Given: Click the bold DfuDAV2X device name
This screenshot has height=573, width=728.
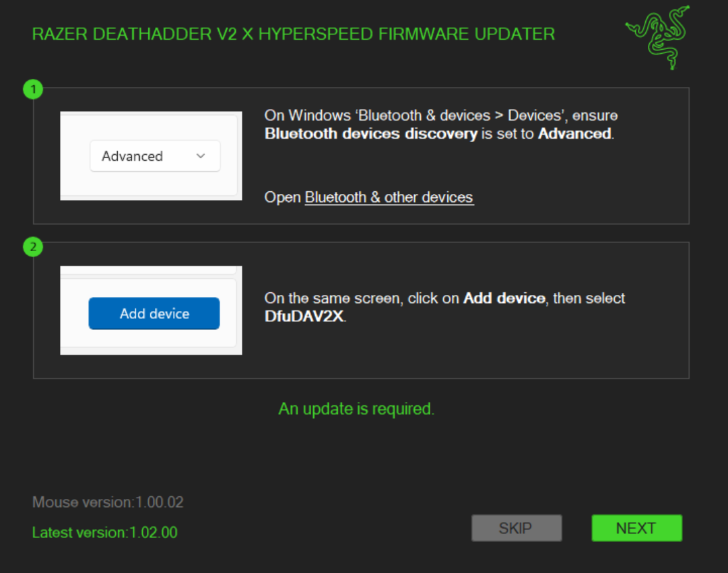Looking at the screenshot, I should point(304,316).
